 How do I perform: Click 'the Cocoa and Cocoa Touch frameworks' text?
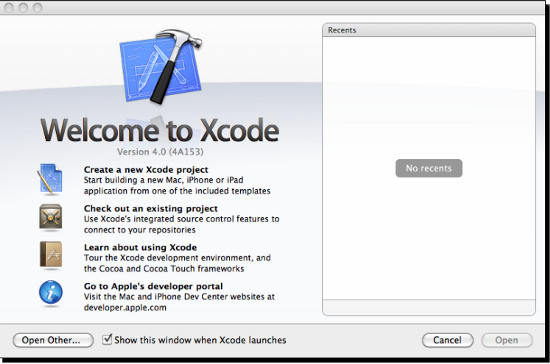(164, 269)
